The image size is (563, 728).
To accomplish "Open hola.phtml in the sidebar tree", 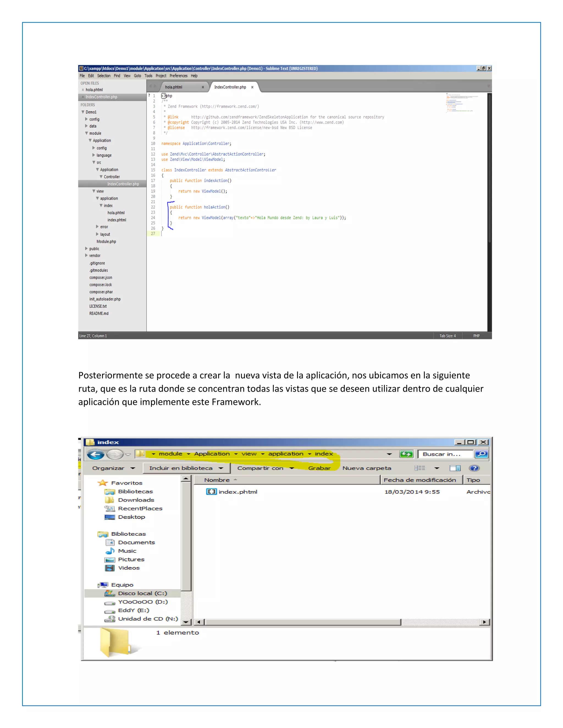I will coord(116,213).
